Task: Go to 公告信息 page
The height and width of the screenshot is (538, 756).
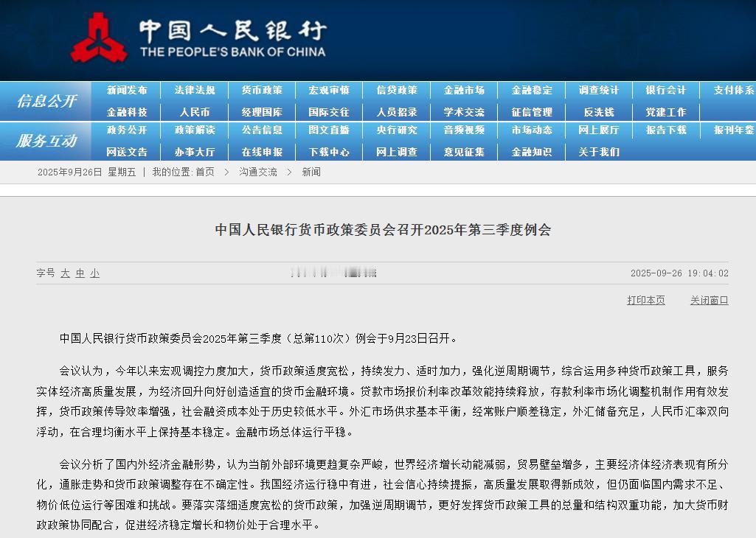Action: pyautogui.click(x=262, y=130)
